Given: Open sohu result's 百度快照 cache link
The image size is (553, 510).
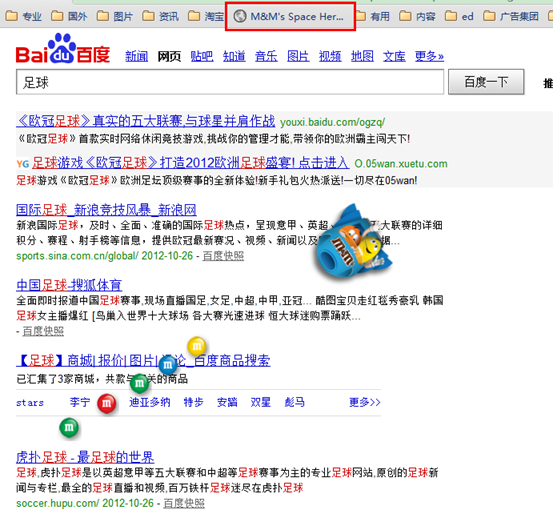Looking at the screenshot, I should pyautogui.click(x=43, y=331).
